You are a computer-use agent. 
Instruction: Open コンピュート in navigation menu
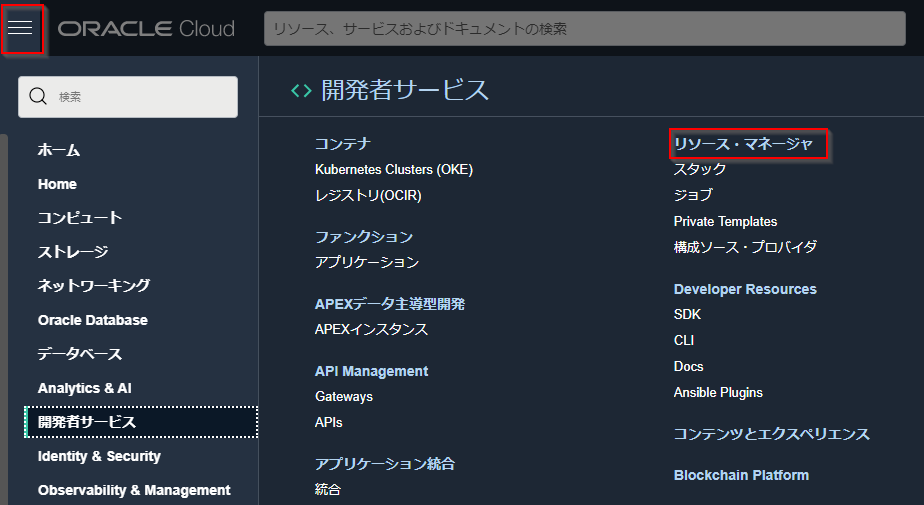(x=80, y=217)
